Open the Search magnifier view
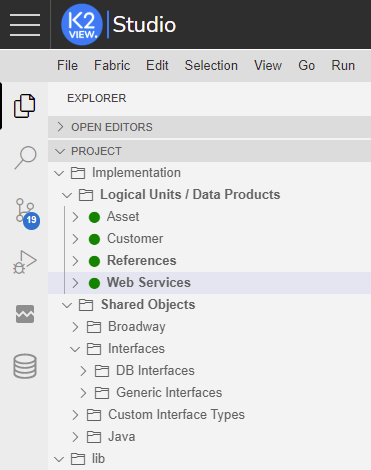This screenshot has height=470, width=371. tap(25, 157)
